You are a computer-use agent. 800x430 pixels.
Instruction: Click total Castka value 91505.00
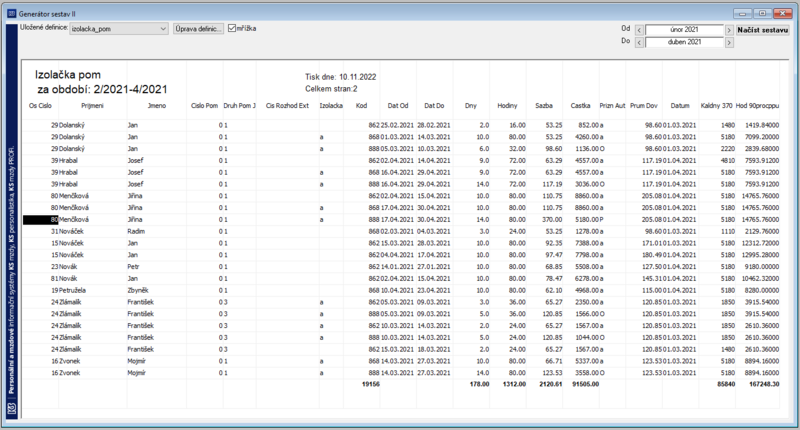click(586, 384)
